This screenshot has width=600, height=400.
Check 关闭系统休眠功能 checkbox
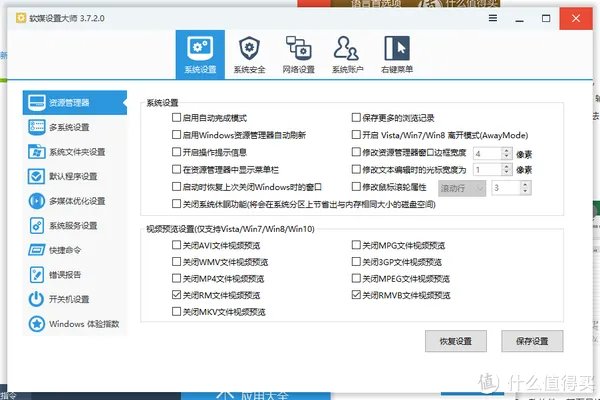pyautogui.click(x=176, y=204)
